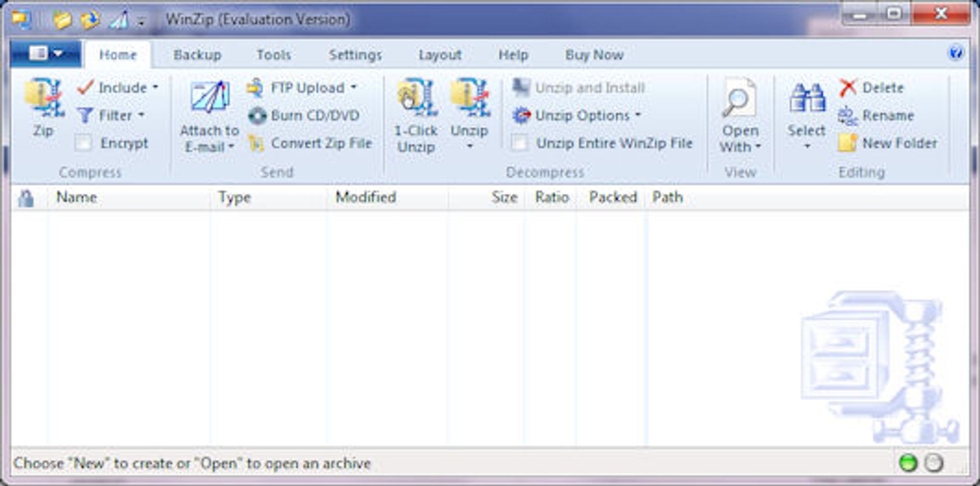The image size is (980, 486).
Task: Sort by the Name column header
Action: tap(76, 197)
